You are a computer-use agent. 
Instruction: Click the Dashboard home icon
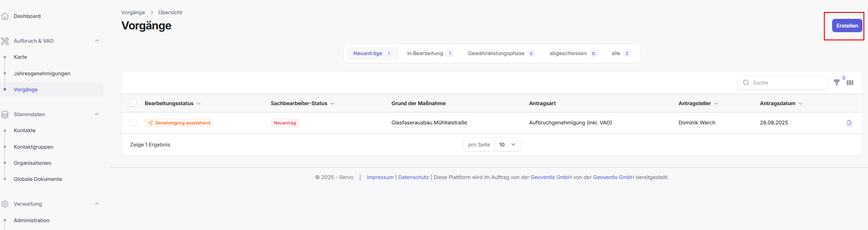click(x=5, y=16)
